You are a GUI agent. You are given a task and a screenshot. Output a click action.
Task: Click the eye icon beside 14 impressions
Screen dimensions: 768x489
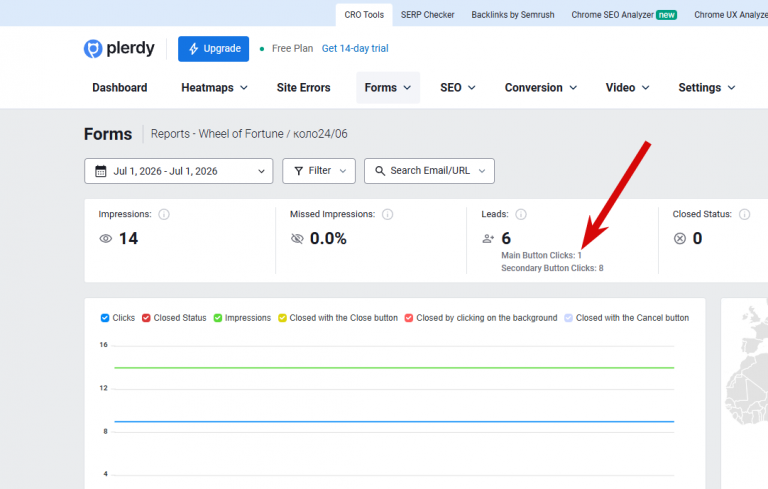tap(106, 239)
